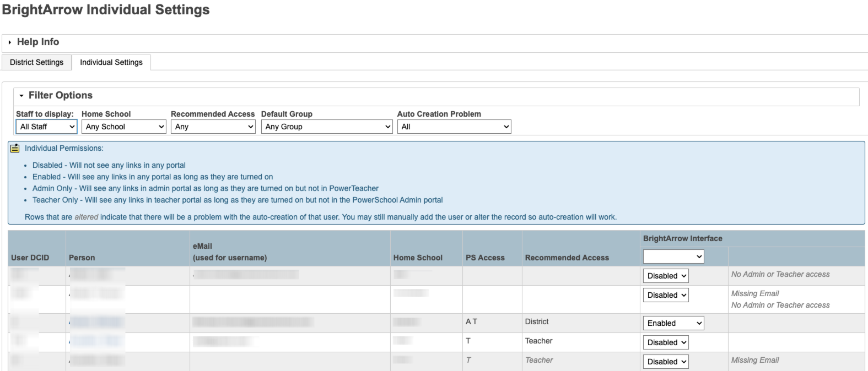Open Disabled dropdown in No Admin or Teacher access row
The image size is (868, 371).
point(666,276)
